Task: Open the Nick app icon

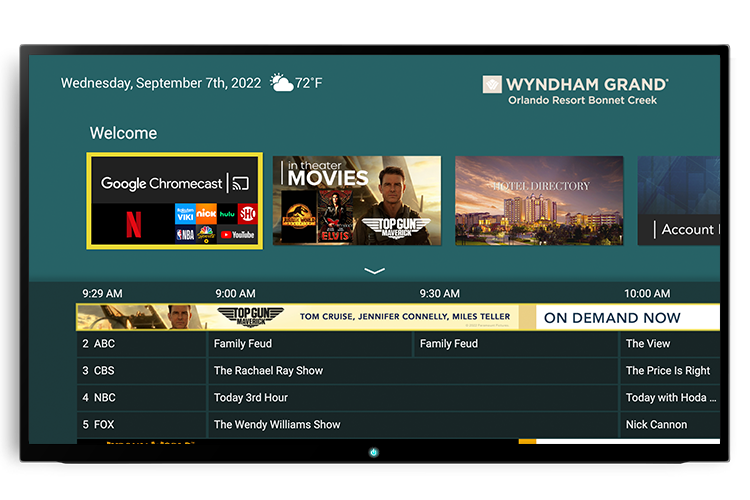Action: [206, 214]
